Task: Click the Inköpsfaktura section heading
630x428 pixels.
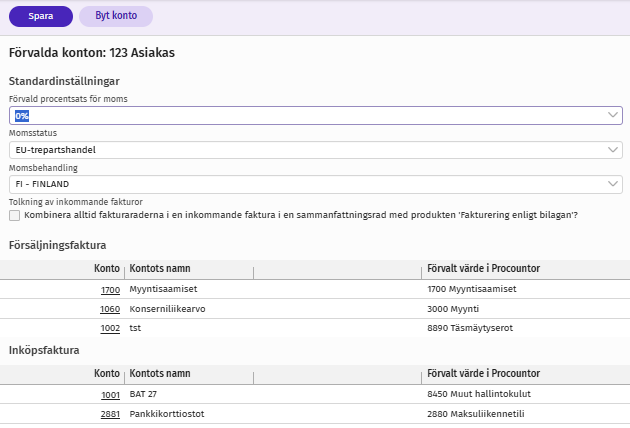Action: point(44,350)
